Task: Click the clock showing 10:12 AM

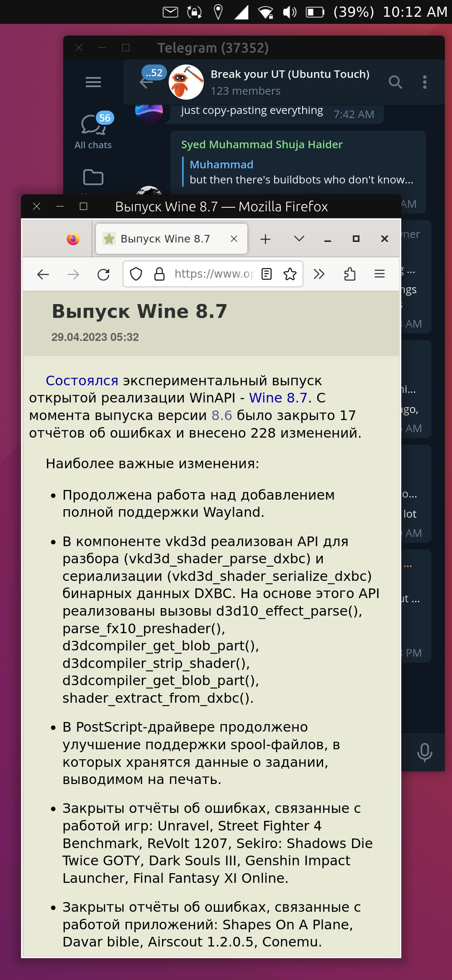Action: tap(415, 12)
